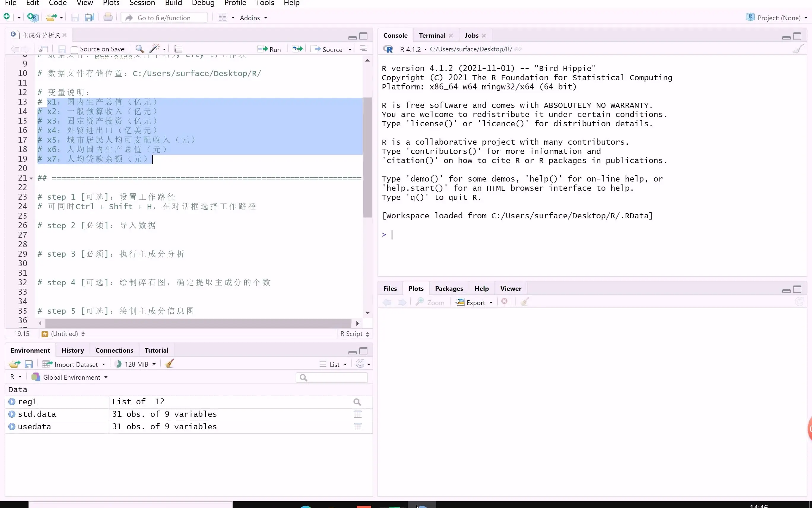Open the R Script file type selector
The height and width of the screenshot is (508, 812).
354,334
